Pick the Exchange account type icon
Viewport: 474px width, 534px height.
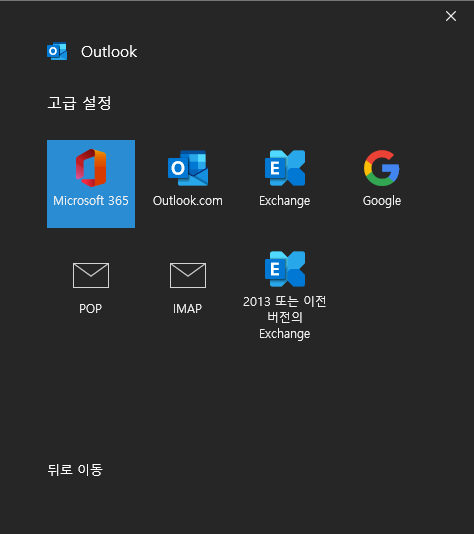pyautogui.click(x=285, y=168)
